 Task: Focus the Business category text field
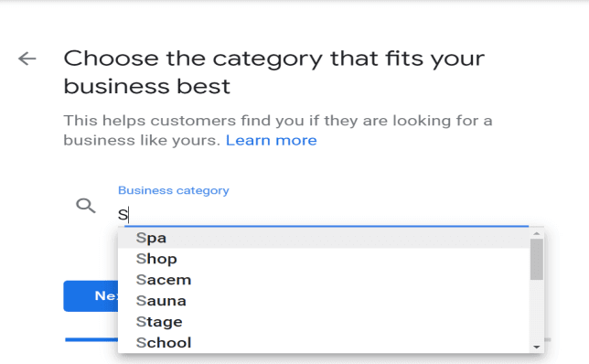[323, 215]
